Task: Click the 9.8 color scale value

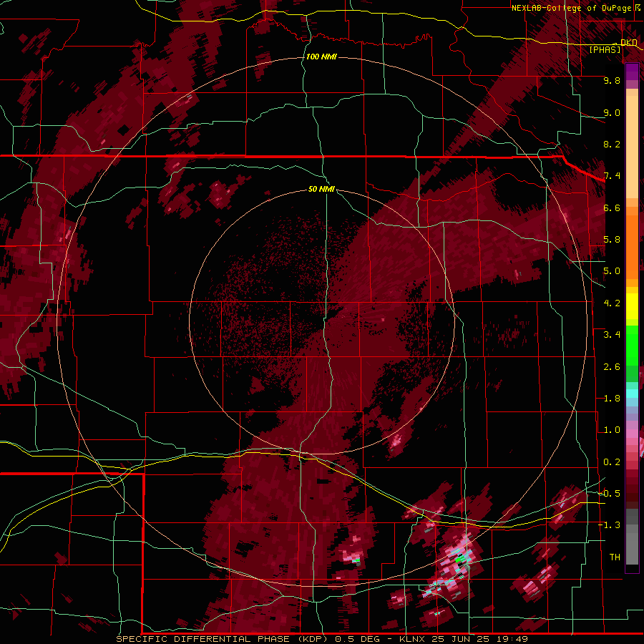Action: tap(612, 80)
